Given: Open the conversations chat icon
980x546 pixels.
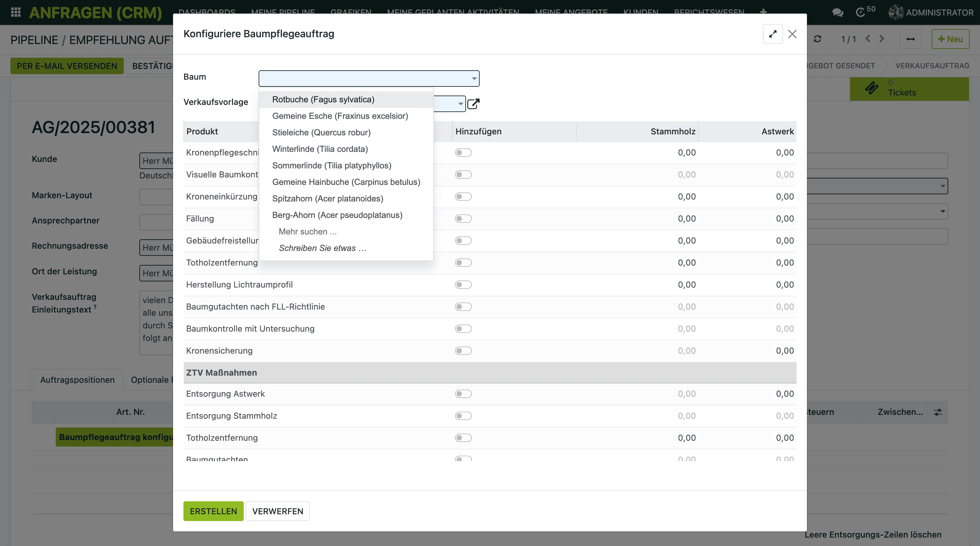Looking at the screenshot, I should (x=837, y=12).
